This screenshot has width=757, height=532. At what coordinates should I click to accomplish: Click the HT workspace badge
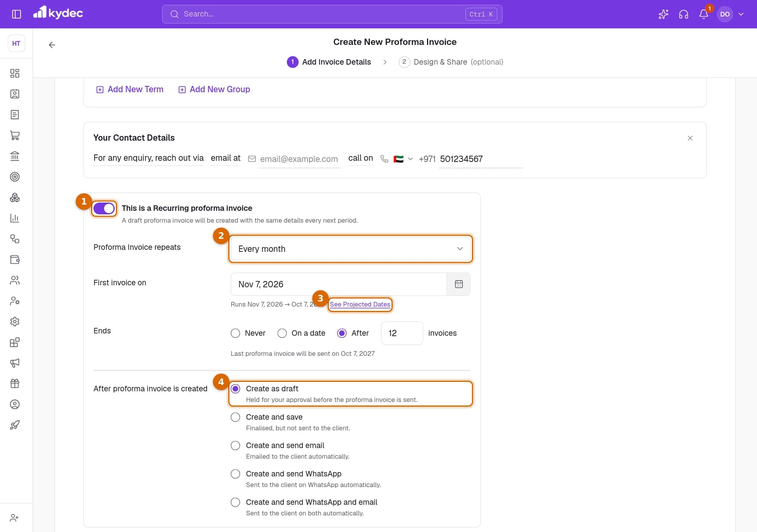pyautogui.click(x=16, y=43)
